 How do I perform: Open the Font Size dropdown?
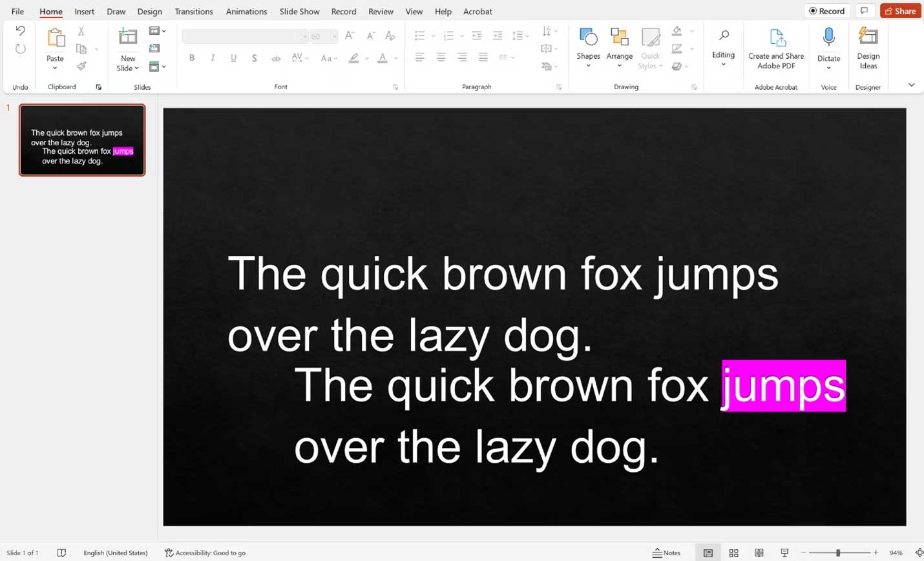coord(333,36)
